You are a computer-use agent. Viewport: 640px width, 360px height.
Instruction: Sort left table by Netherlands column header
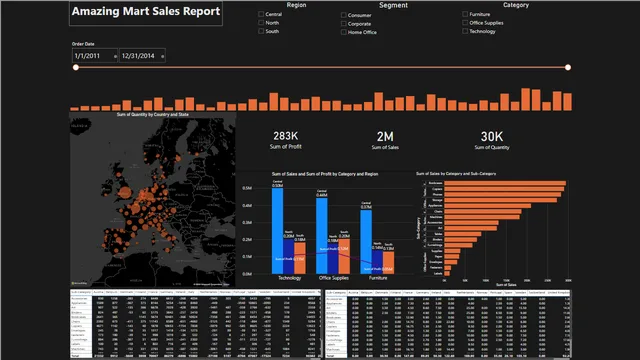208,292
